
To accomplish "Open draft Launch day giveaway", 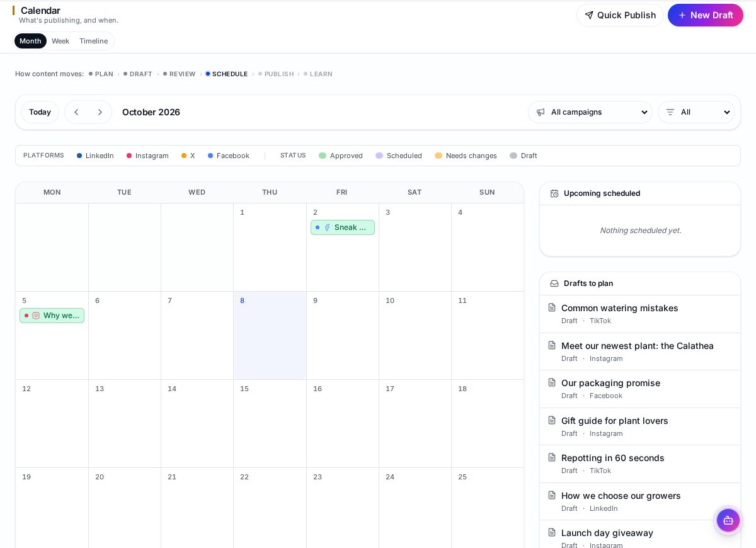I will click(640, 534).
